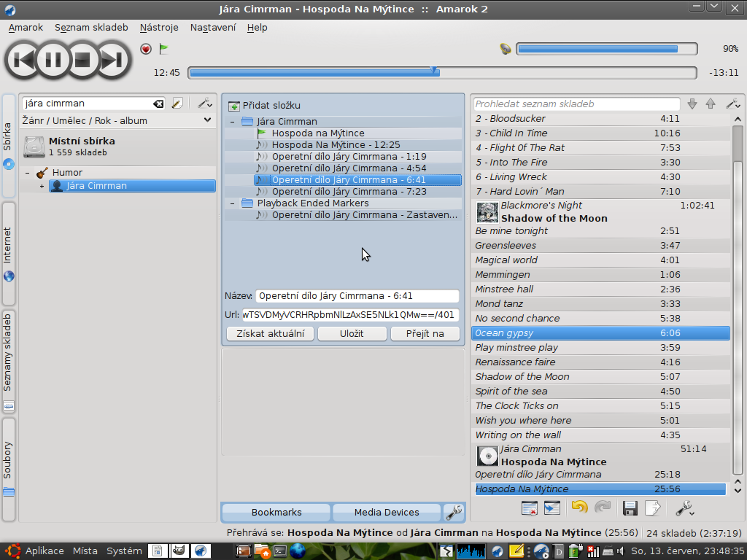Undo the last playlist change
The height and width of the screenshot is (560, 747).
coord(579,508)
